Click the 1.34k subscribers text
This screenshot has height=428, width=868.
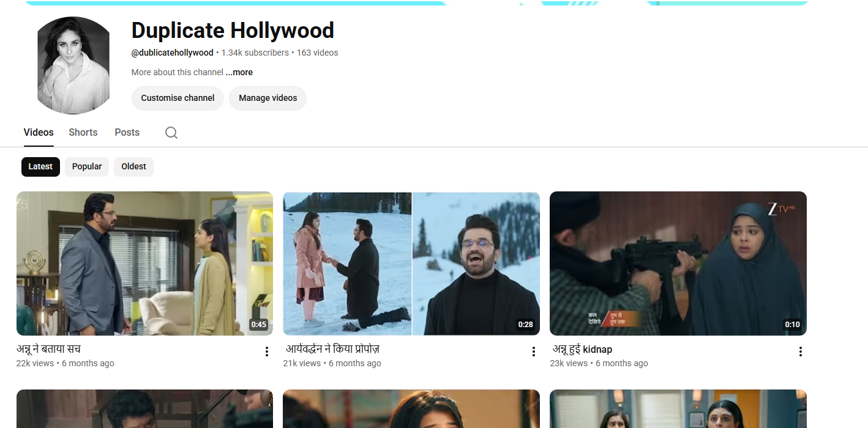(255, 53)
